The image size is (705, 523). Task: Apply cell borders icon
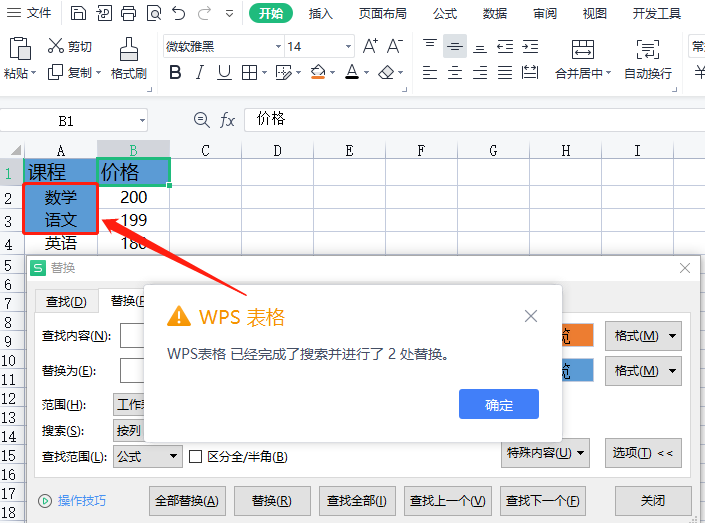pyautogui.click(x=249, y=72)
